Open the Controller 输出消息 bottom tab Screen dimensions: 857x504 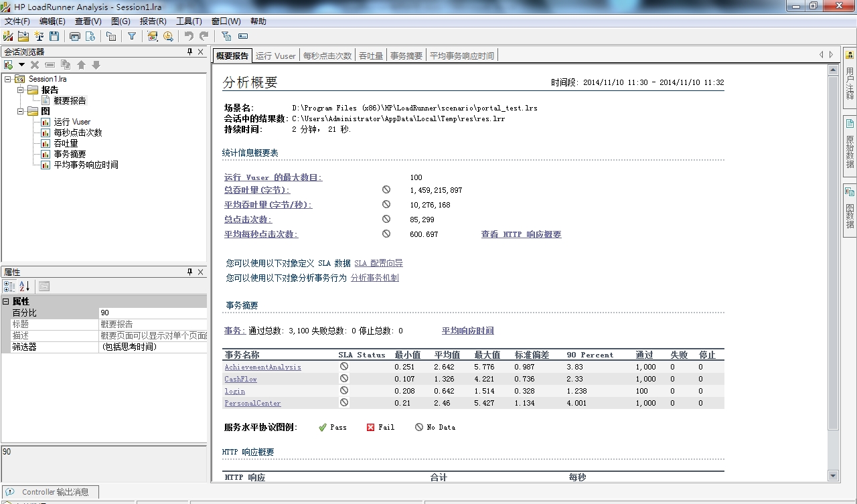click(50, 492)
